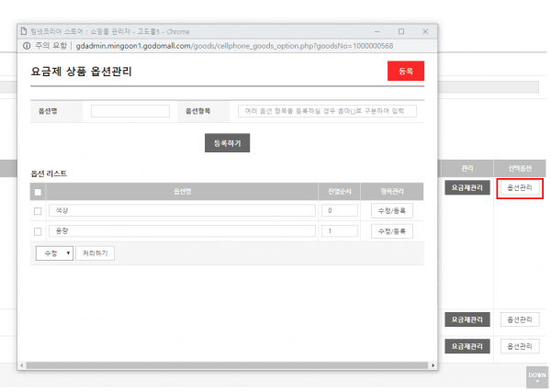This screenshot has width=551, height=392.
Task: Click the site info icon in address bar
Action: click(x=26, y=44)
